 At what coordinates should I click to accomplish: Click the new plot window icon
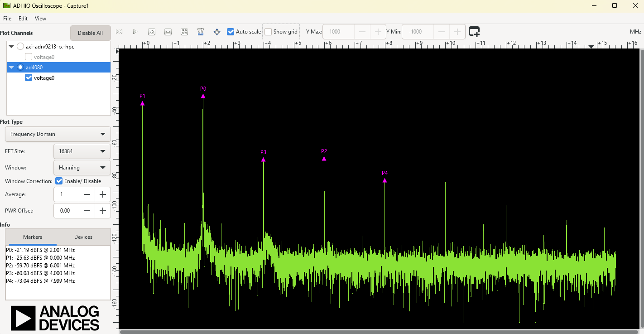click(x=474, y=32)
